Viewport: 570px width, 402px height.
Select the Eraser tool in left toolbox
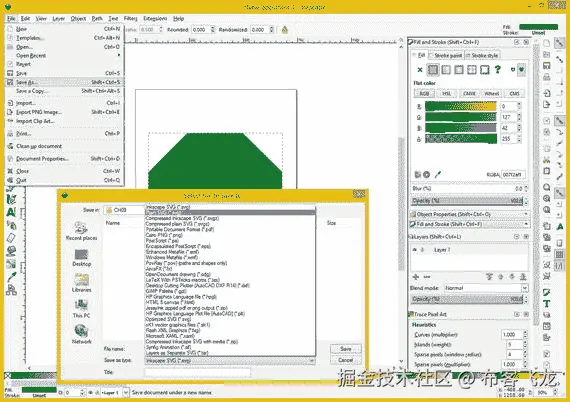point(11,238)
